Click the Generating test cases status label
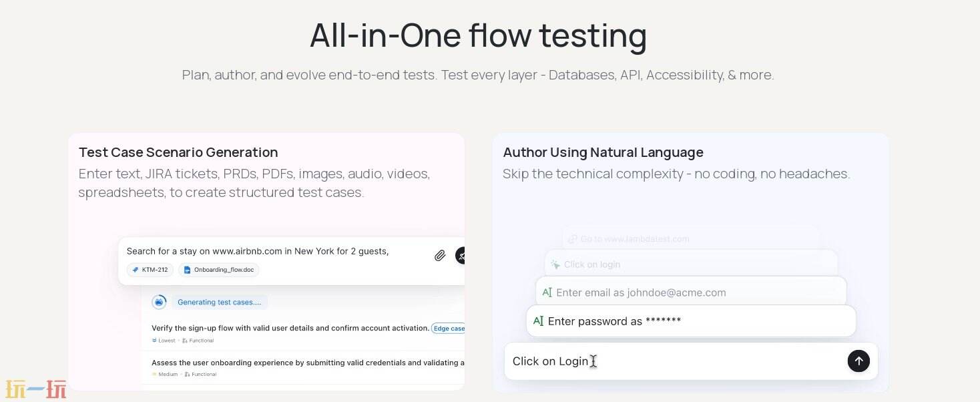980x402 pixels. coord(219,302)
